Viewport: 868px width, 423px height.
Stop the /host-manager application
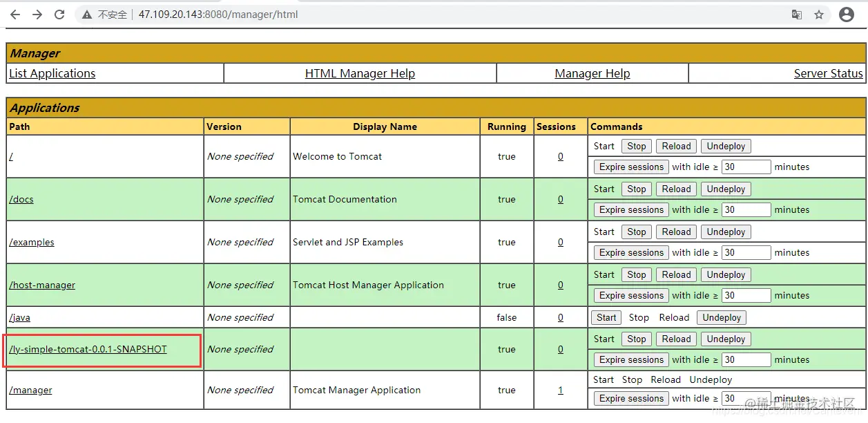[x=637, y=275]
